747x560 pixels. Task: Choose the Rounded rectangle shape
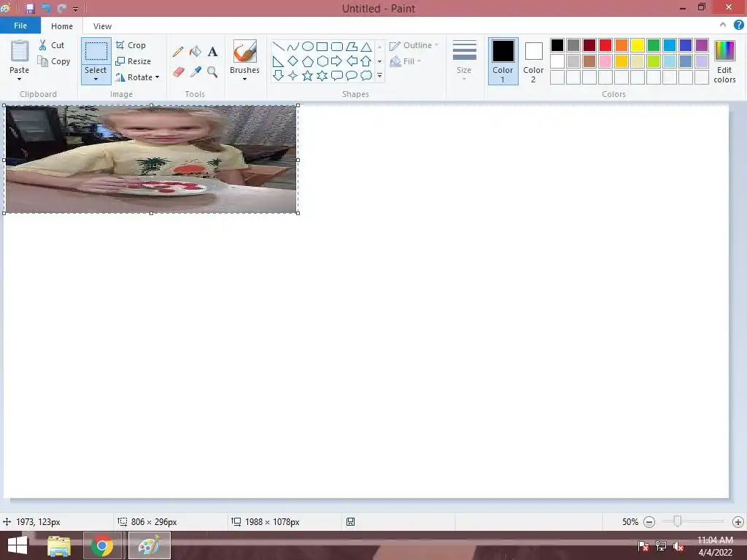[x=337, y=46]
